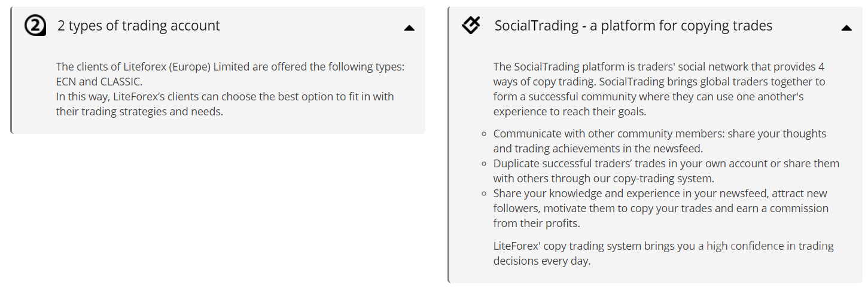This screenshot has height=288, width=868.
Task: Click the 'clients of Liteforex (Europe) Limited' sentence
Action: point(230,67)
